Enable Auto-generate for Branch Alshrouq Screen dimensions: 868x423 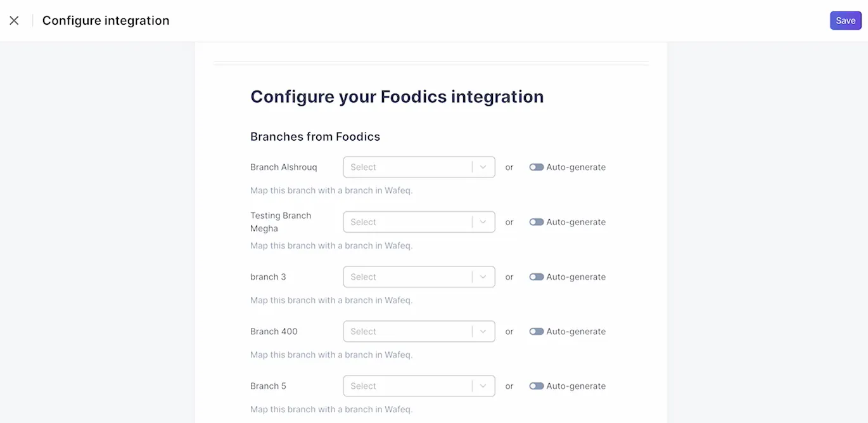click(x=537, y=167)
